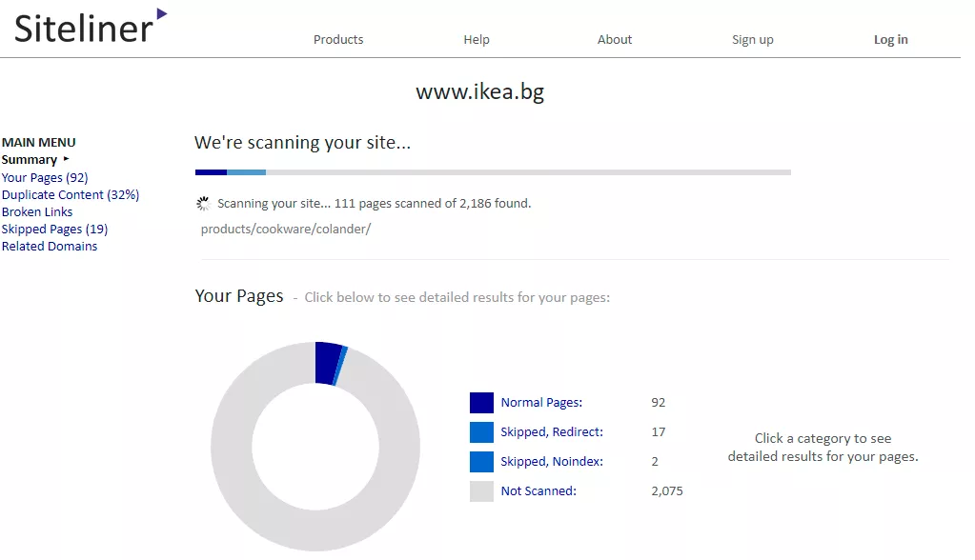Click the scan progress bar

point(493,172)
